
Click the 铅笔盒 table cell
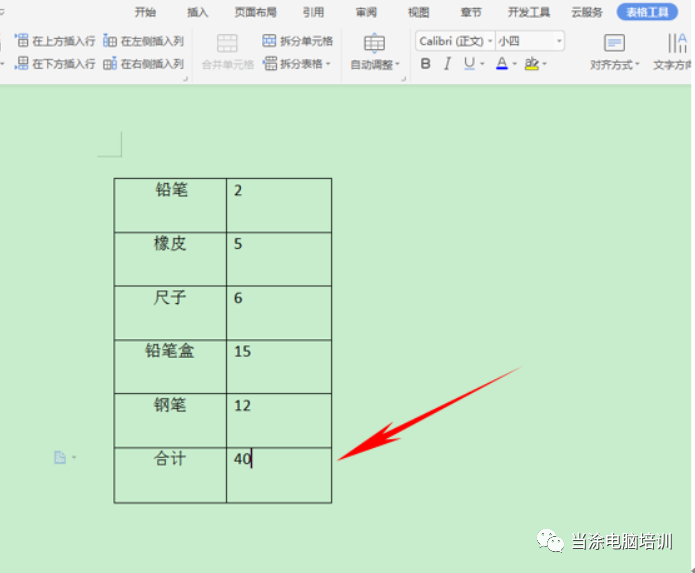[x=170, y=366]
